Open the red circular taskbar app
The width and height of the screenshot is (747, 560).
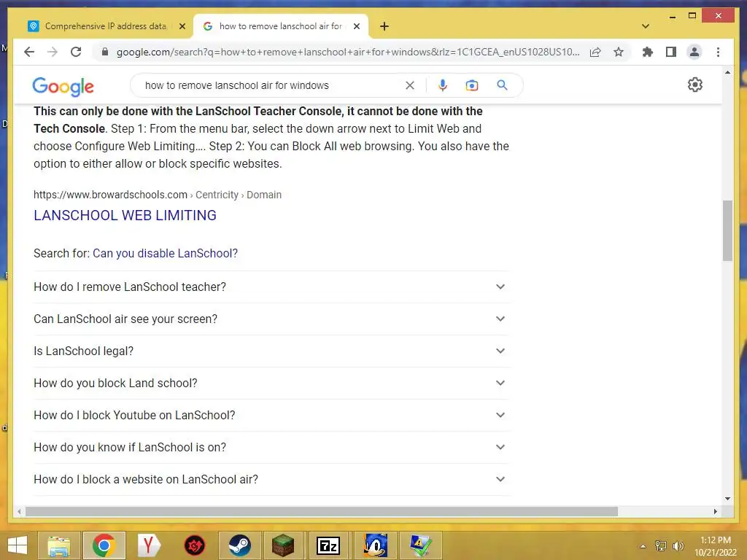194,545
